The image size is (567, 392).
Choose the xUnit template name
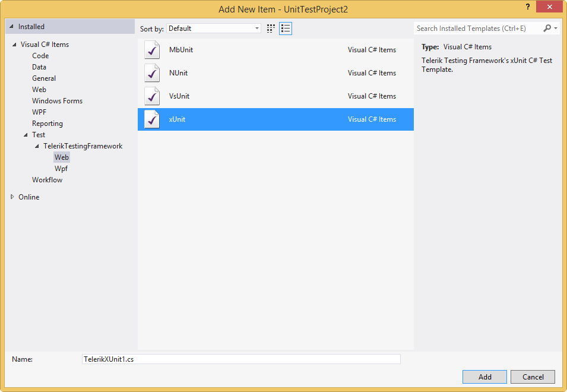pos(177,119)
